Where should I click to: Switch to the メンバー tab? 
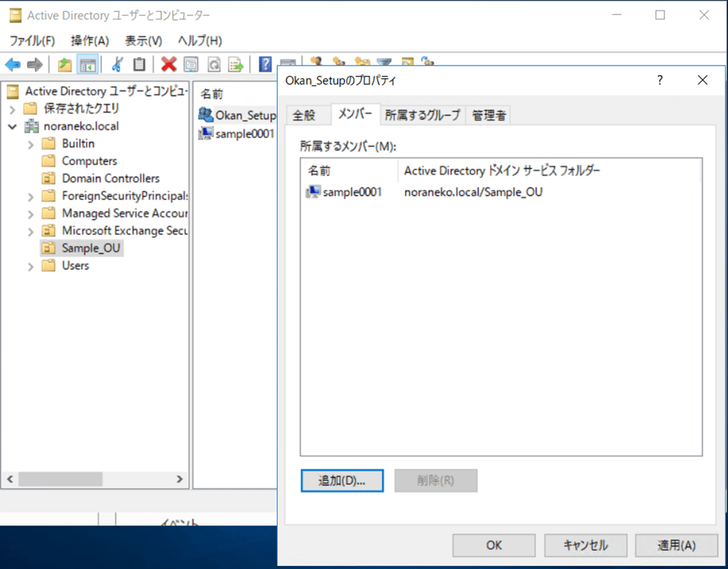click(x=355, y=113)
